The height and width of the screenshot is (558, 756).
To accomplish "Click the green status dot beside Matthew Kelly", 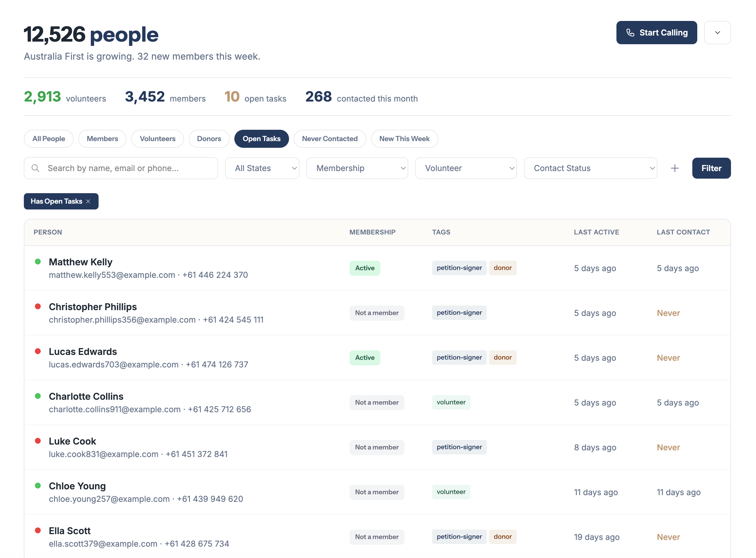I will click(x=38, y=262).
